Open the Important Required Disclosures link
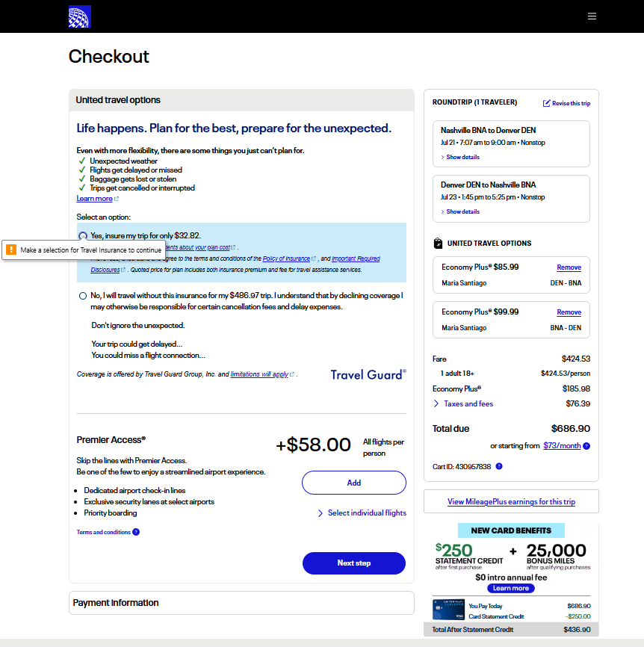The height and width of the screenshot is (647, 644). click(x=235, y=264)
